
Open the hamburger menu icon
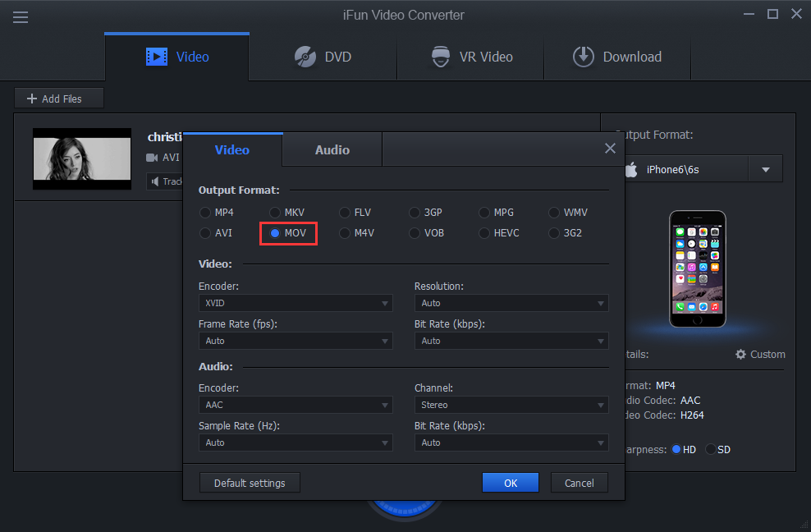[21, 17]
